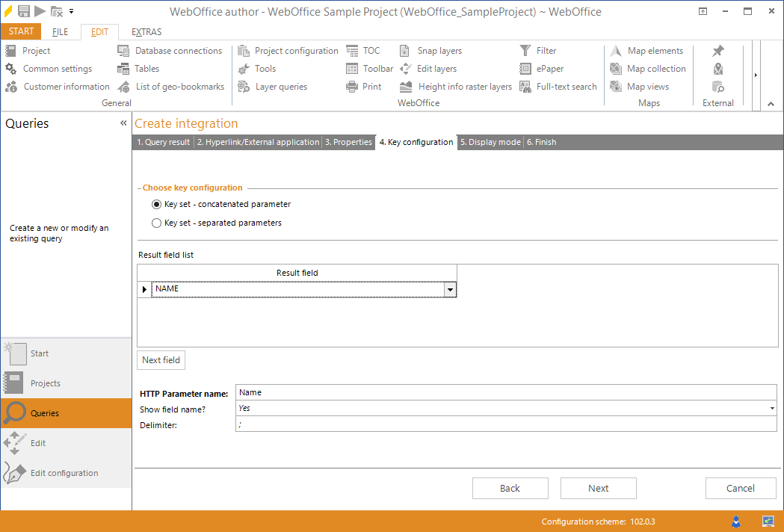Select Key set - separated parameters option

coord(156,222)
